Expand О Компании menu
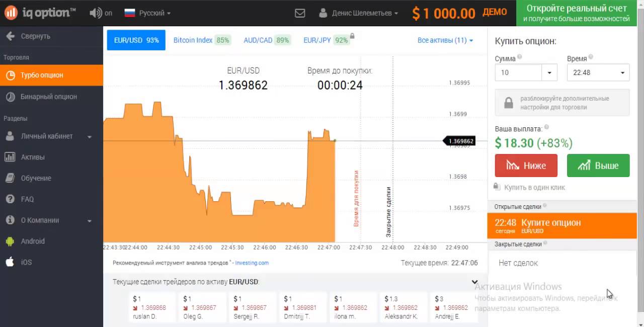This screenshot has width=644, height=327. pyautogui.click(x=51, y=220)
